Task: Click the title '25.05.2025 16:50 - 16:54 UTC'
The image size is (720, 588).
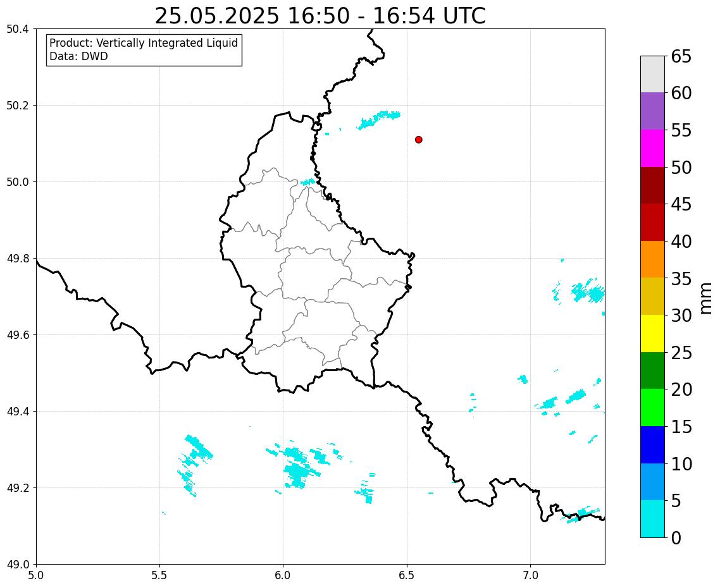Action: [x=320, y=16]
